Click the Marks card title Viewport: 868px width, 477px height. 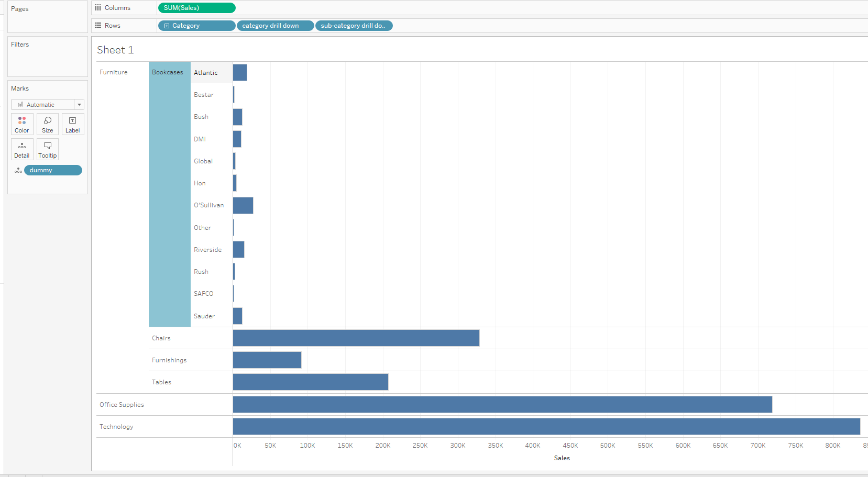tap(20, 88)
